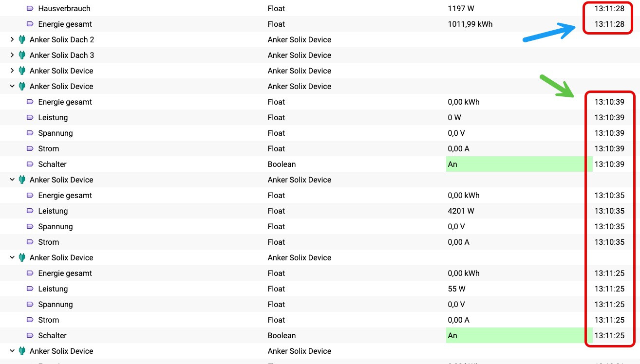Click the 1011,99 kWh Energie gesamt value

click(x=470, y=24)
